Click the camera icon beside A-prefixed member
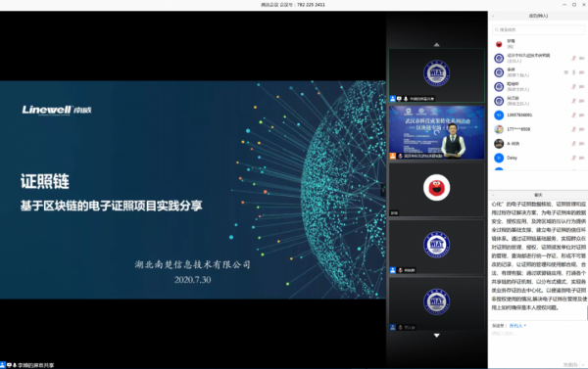The width and height of the screenshot is (588, 369). coord(581,144)
